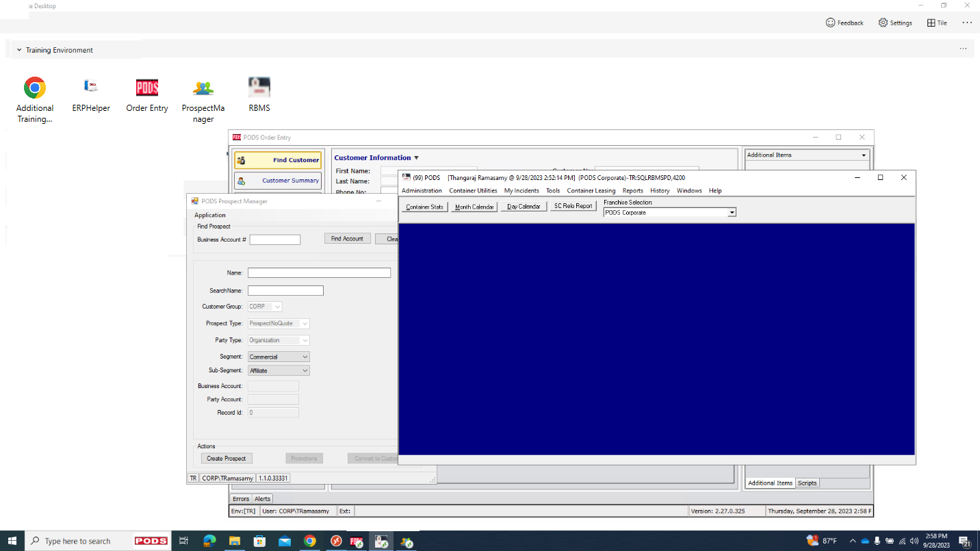Screen dimensions: 980x551
Task: Open the History menu
Action: (660, 190)
